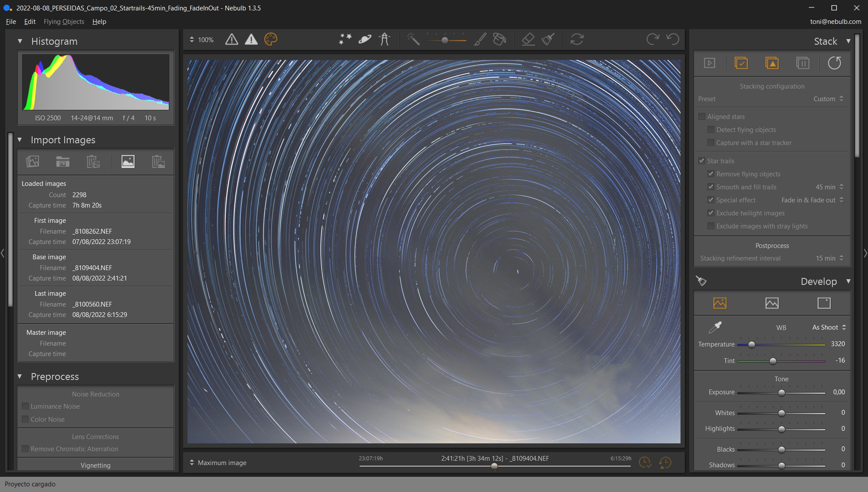
Task: Uncheck Remove flying objects
Action: (x=711, y=174)
